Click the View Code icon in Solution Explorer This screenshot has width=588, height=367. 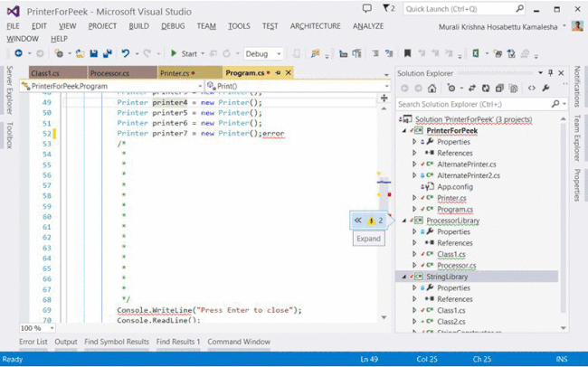532,89
